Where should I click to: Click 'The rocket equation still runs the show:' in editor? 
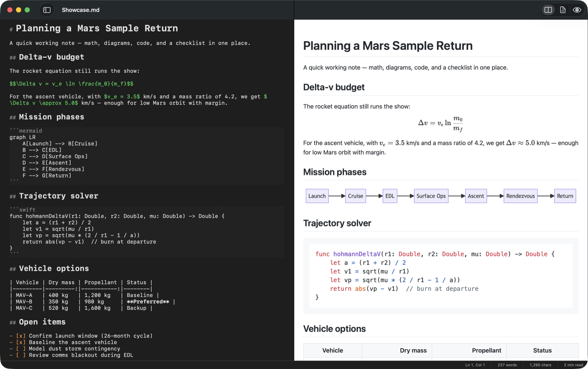pyautogui.click(x=75, y=71)
